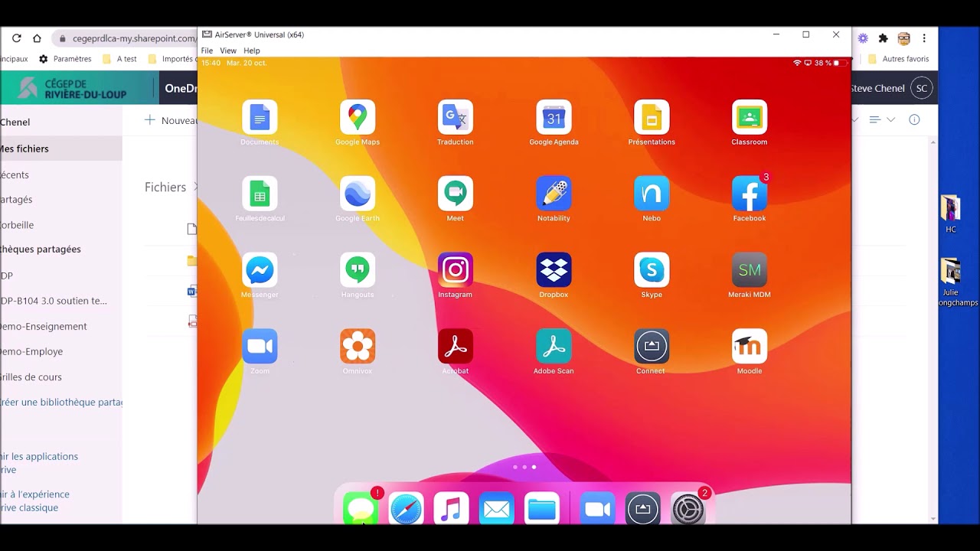Image resolution: width=980 pixels, height=551 pixels.
Task: Open AirServer File menu
Action: pyautogui.click(x=207, y=51)
